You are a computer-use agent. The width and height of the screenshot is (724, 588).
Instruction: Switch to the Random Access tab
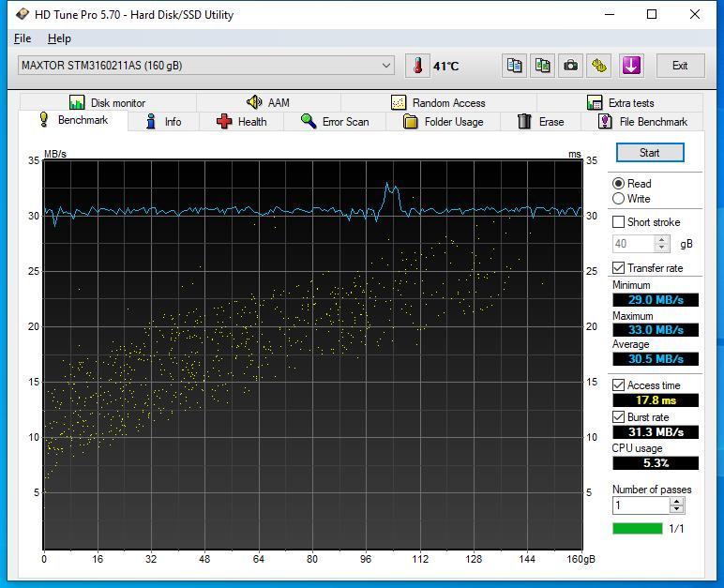(438, 103)
